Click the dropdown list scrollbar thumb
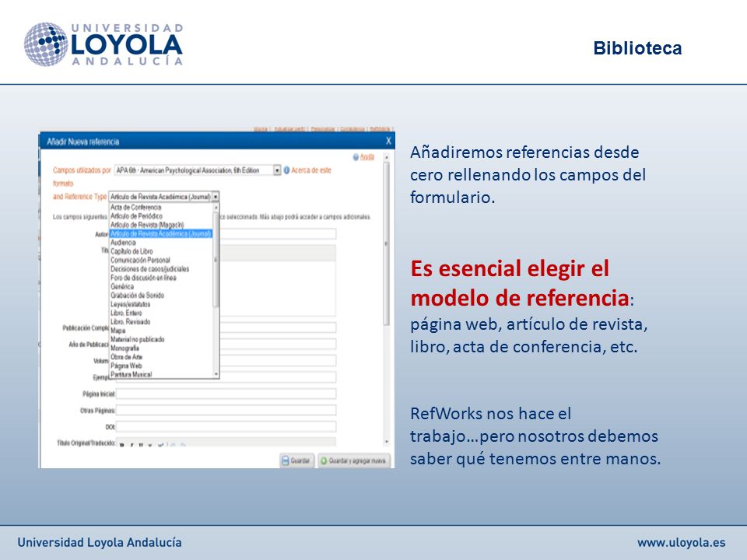 (x=216, y=260)
